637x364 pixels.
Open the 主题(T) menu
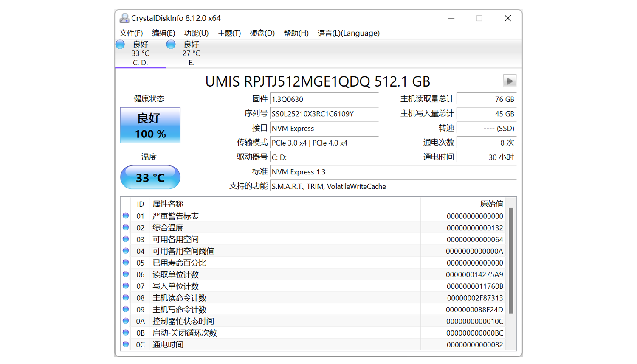click(x=229, y=33)
